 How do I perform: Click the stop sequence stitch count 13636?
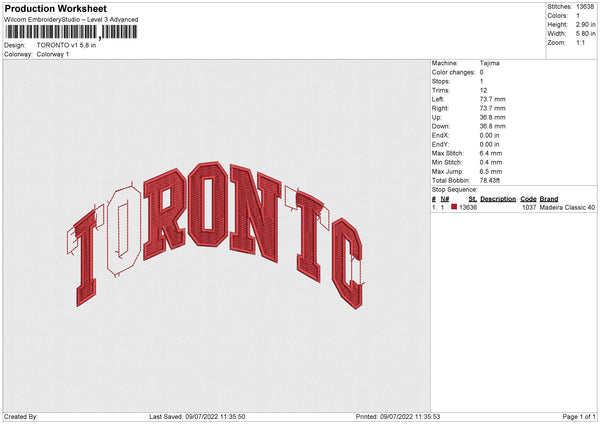[x=468, y=207]
